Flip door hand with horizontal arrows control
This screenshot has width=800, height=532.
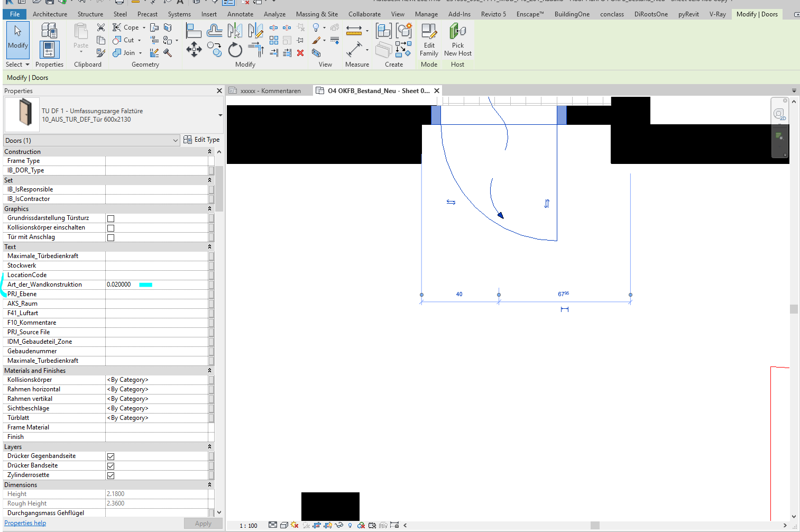(x=451, y=202)
